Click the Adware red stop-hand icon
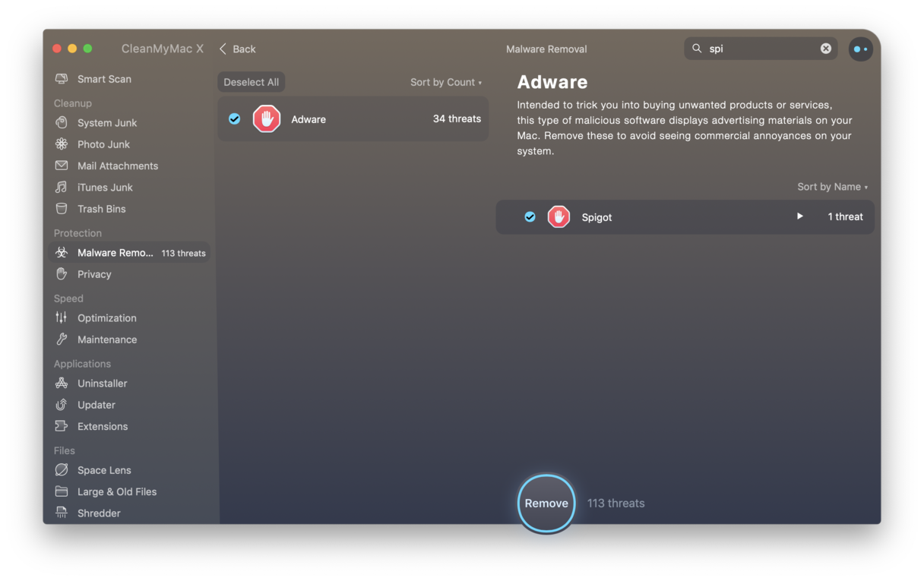Viewport: 924px width, 581px height. 267,119
